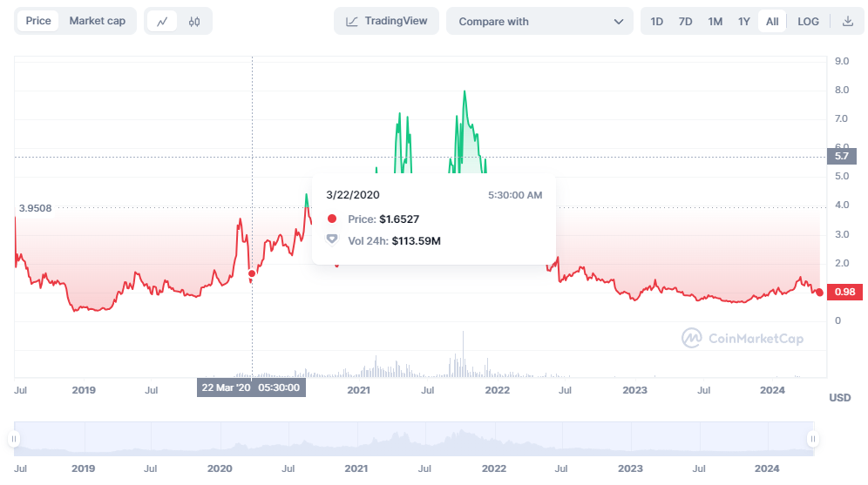Open the Compare with dropdown
Viewport: 868px width, 485px height.
tap(539, 22)
